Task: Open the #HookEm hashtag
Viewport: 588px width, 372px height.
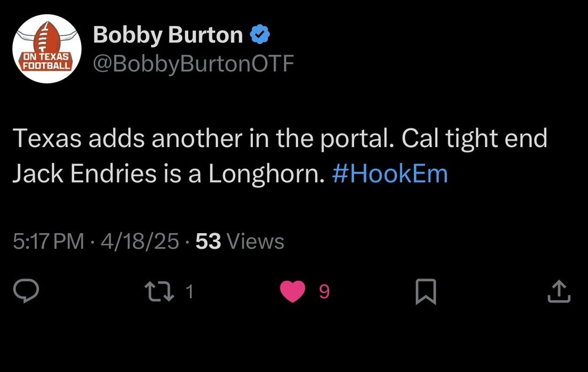Action: coord(390,174)
